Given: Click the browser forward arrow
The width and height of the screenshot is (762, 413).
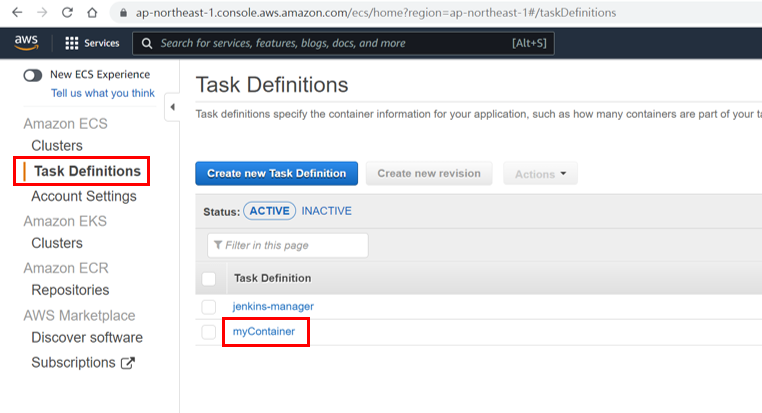Looking at the screenshot, I should click(42, 13).
